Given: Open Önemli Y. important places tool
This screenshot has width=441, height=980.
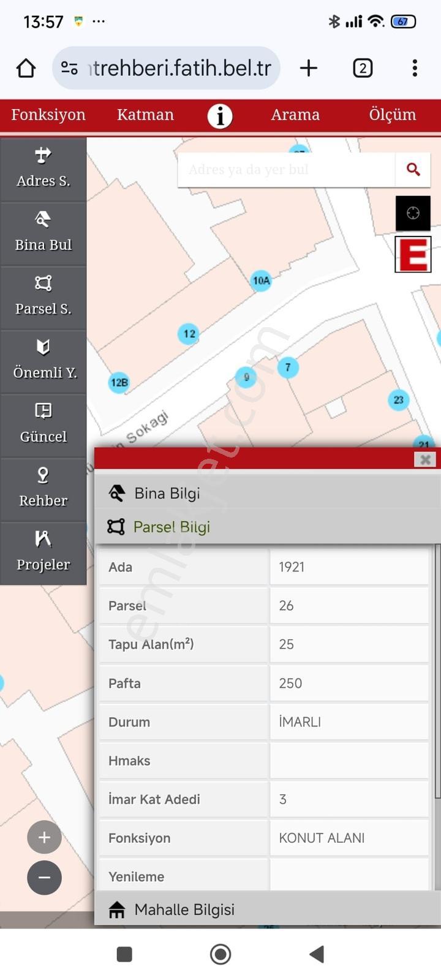Looking at the screenshot, I should click(x=43, y=362).
